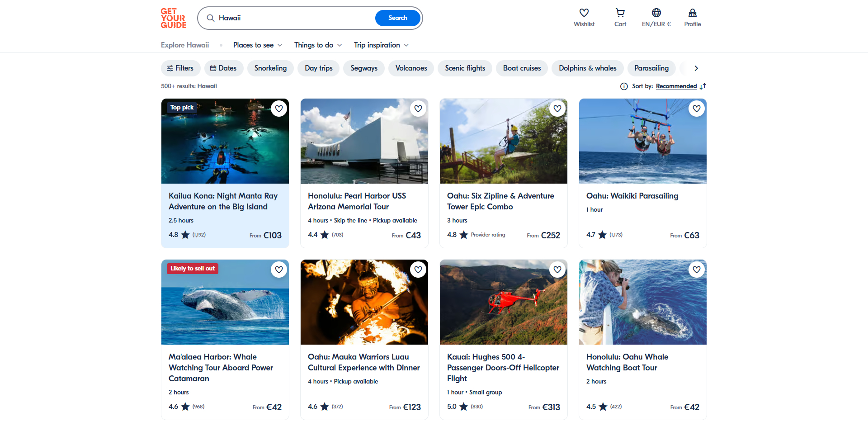Click the Hawaii search input field
Screen dimensions: 868x431
(x=294, y=18)
